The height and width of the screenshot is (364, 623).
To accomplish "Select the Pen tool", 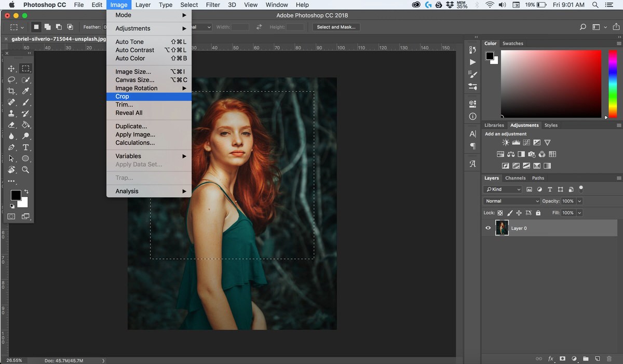I will tap(11, 147).
